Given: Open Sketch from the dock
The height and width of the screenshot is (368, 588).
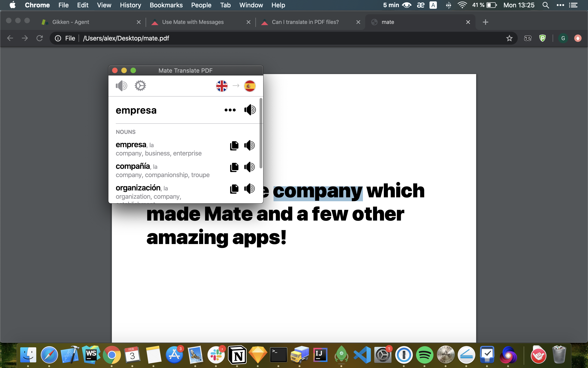Looking at the screenshot, I should tap(257, 355).
